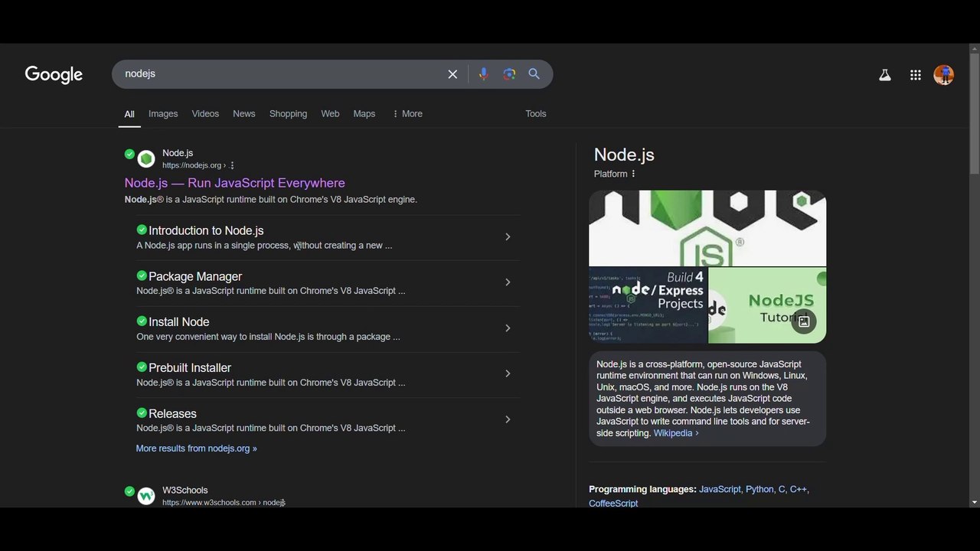Screen dimensions: 980x551
Task: Open Node.js — Run JavaScript Everywhere result
Action: 235,183
